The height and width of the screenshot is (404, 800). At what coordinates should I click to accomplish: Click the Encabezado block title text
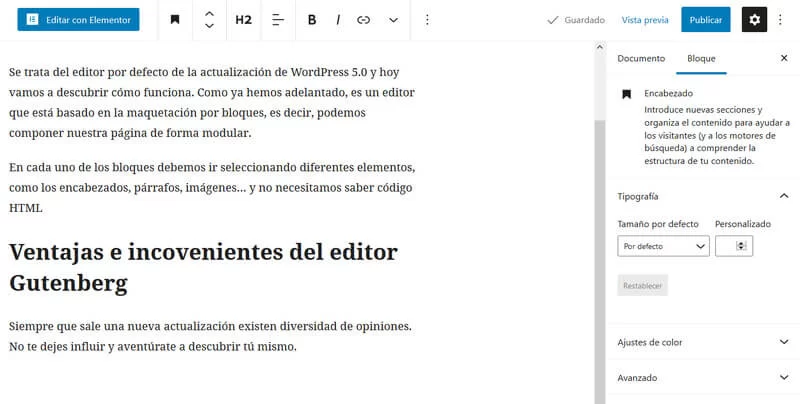pos(668,93)
